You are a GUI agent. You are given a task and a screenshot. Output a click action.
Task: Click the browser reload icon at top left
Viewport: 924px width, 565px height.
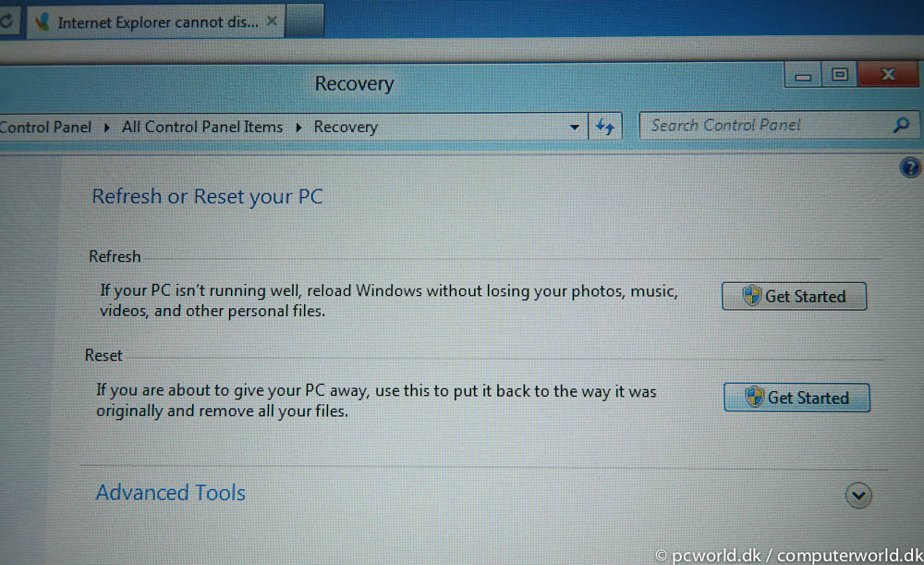[x=6, y=21]
